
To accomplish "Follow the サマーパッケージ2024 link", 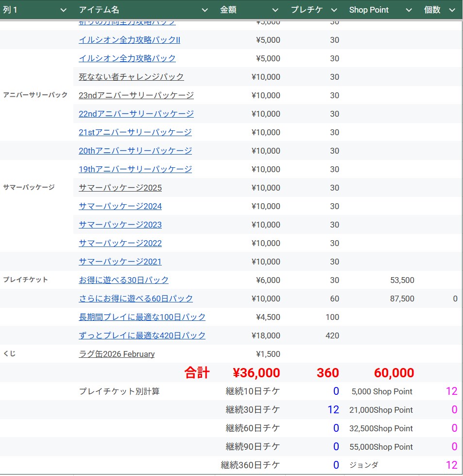I will click(120, 206).
